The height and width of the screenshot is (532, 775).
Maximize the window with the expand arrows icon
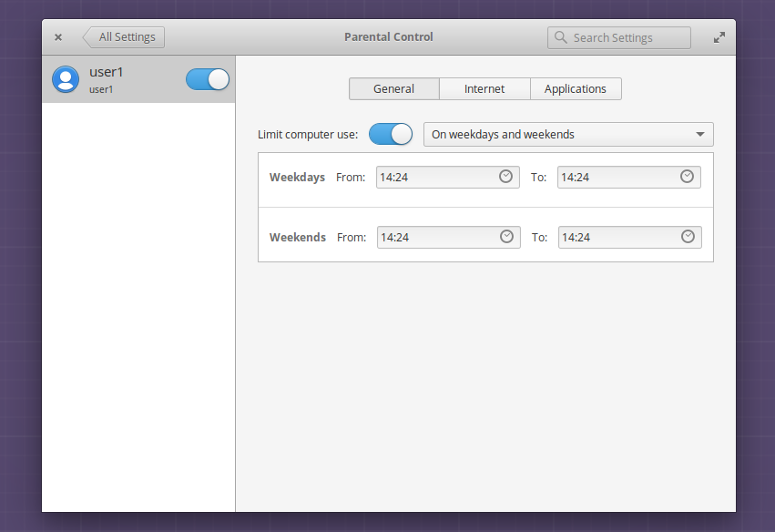click(719, 37)
